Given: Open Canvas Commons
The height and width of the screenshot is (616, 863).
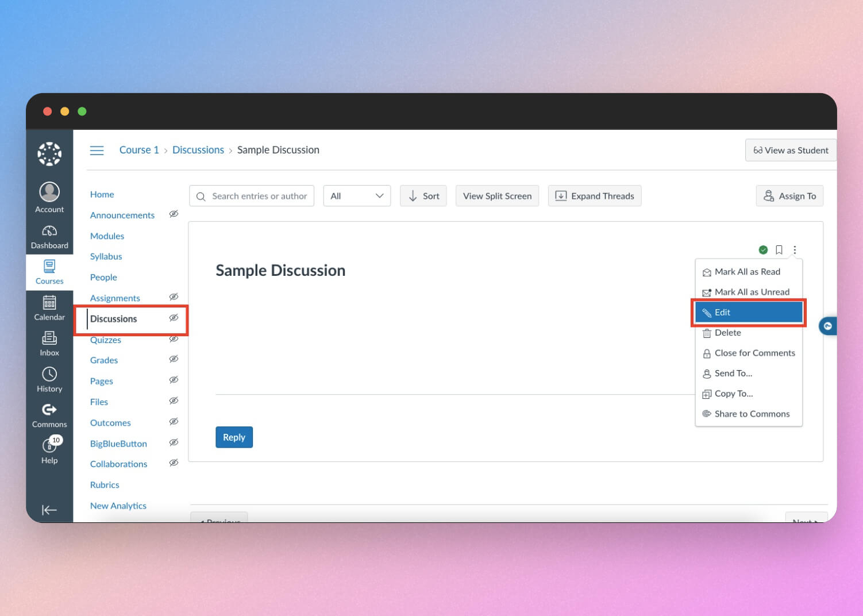Looking at the screenshot, I should point(49,414).
